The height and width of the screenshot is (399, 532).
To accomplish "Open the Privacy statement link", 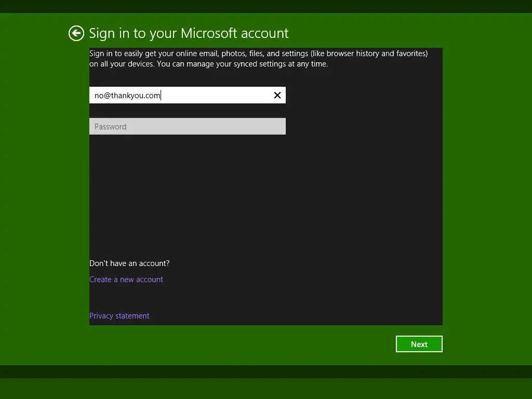I will point(119,316).
